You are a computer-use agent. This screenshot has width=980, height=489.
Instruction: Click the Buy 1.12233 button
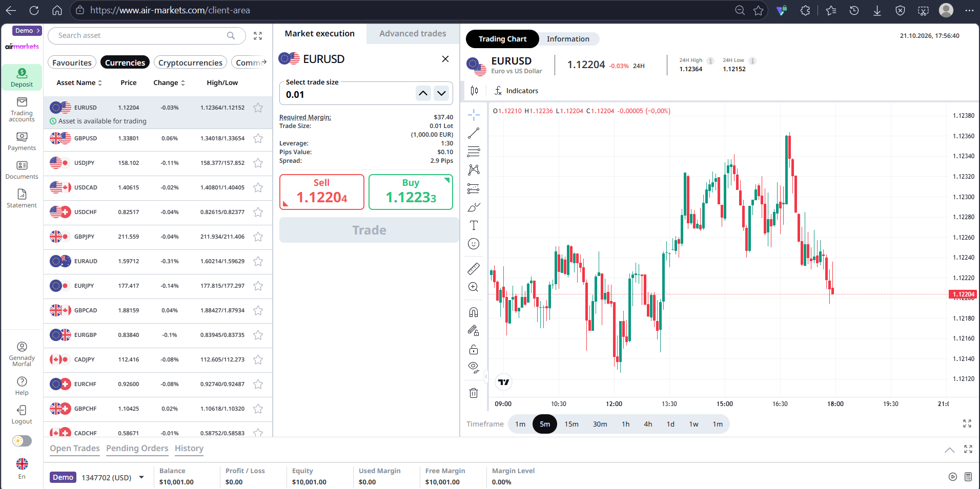click(x=411, y=192)
